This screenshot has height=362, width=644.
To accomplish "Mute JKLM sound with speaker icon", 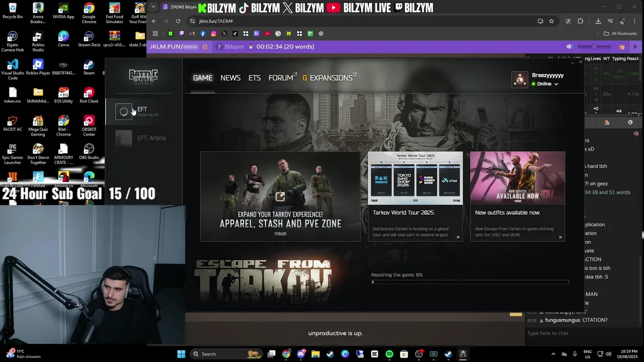I will tap(569, 47).
